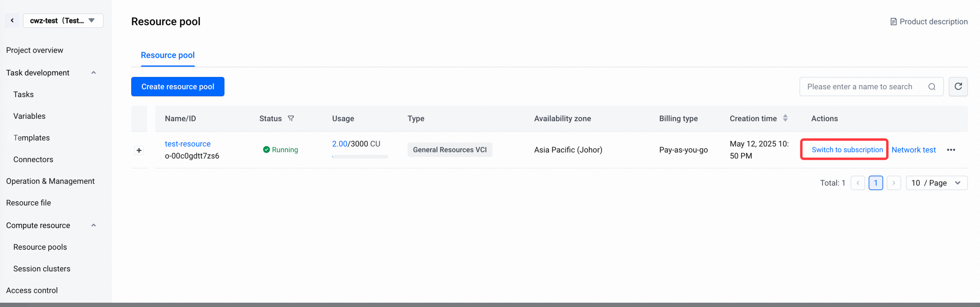Click the search magnifier icon
980x307 pixels.
coord(932,86)
